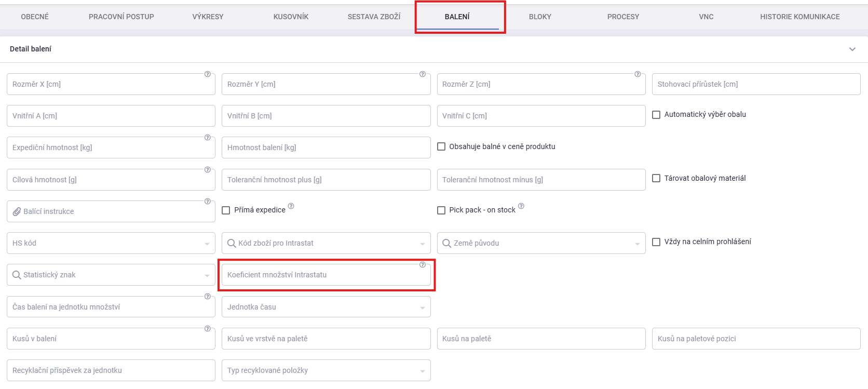Viewport: 868px width, 389px height.
Task: Click help icon on Koeficient množství Intrastatu
Action: (x=423, y=265)
